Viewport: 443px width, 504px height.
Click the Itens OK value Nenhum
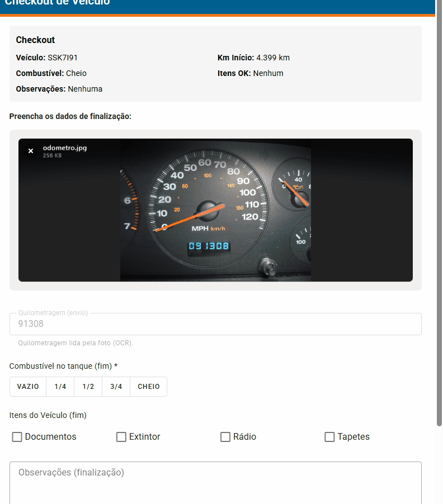click(268, 73)
